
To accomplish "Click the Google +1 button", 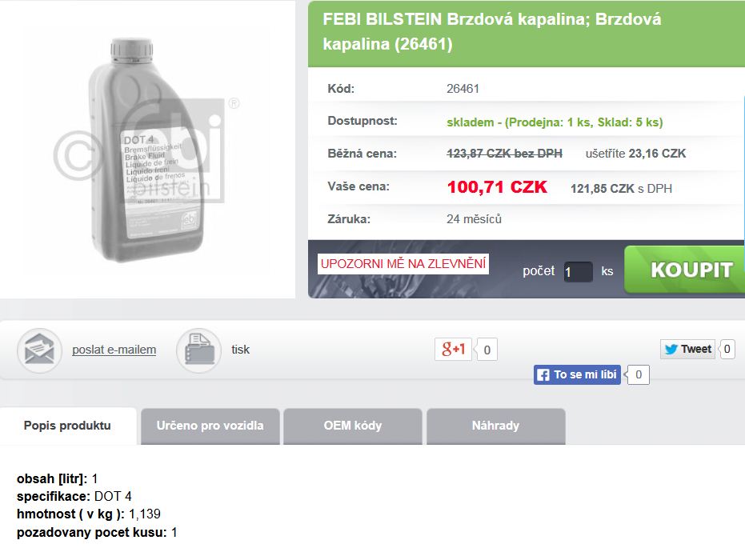I will click(454, 349).
